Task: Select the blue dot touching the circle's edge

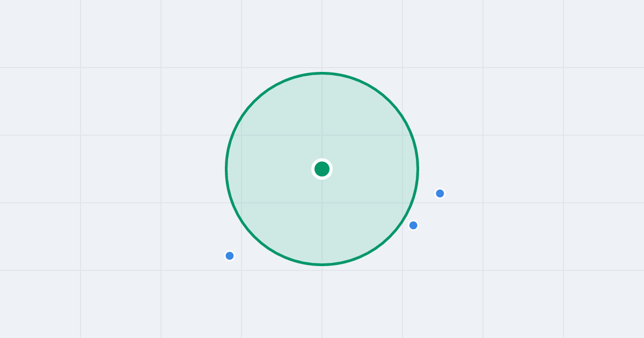Action: point(413,225)
